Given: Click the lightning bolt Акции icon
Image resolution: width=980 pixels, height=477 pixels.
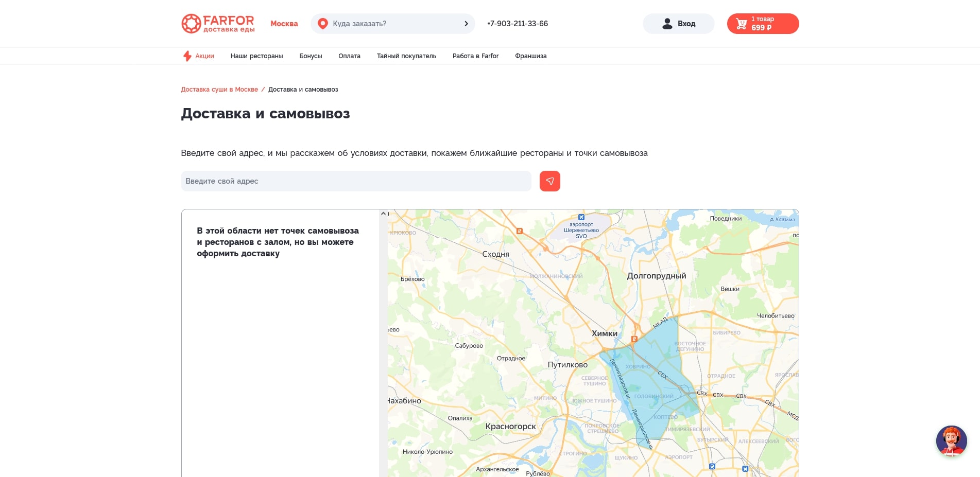Looking at the screenshot, I should point(187,56).
